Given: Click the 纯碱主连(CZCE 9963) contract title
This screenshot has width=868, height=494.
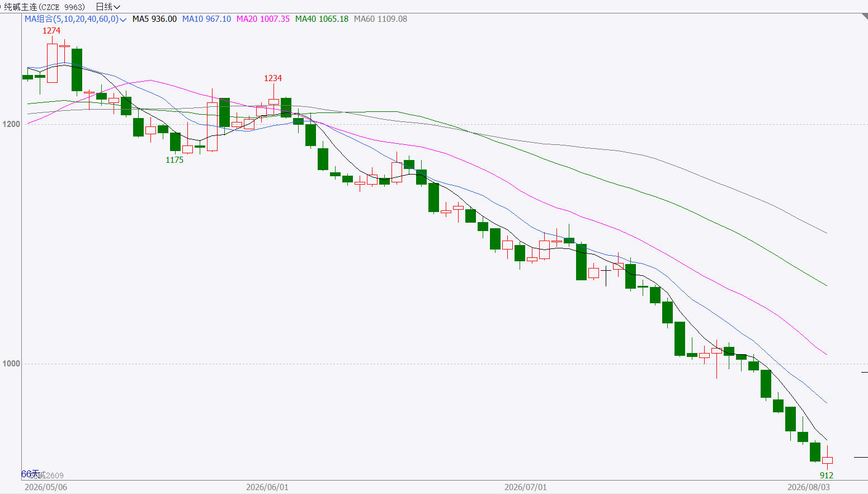Looking at the screenshot, I should (45, 7).
